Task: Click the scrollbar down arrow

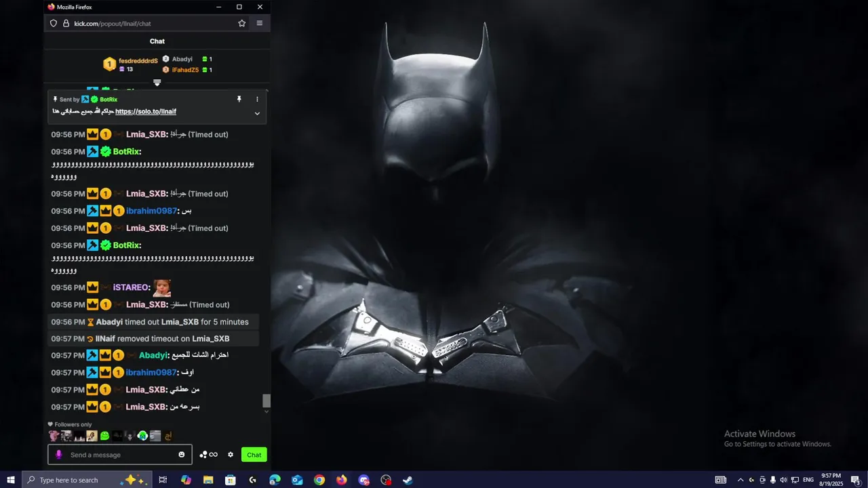Action: click(267, 411)
